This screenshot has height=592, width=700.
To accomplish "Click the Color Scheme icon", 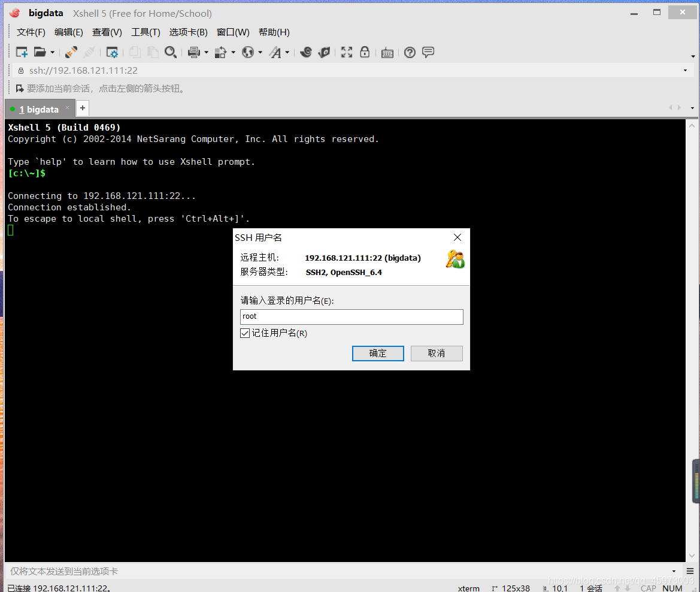I will click(221, 52).
